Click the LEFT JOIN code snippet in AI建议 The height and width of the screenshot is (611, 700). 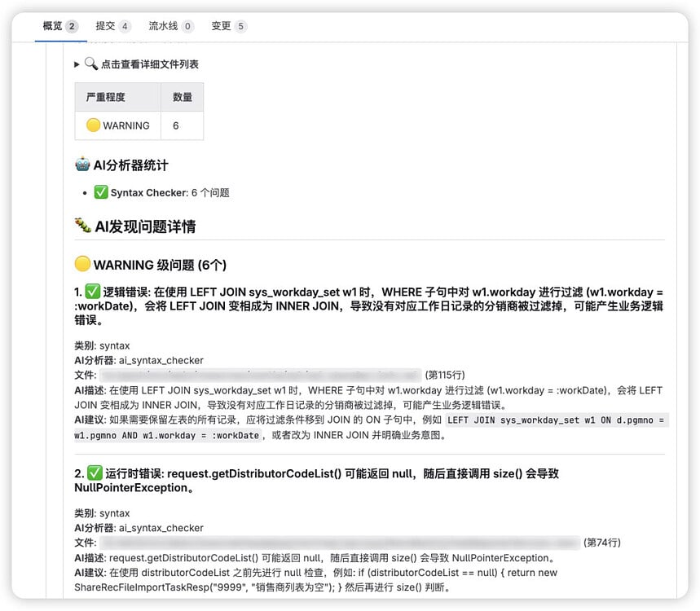557,420
